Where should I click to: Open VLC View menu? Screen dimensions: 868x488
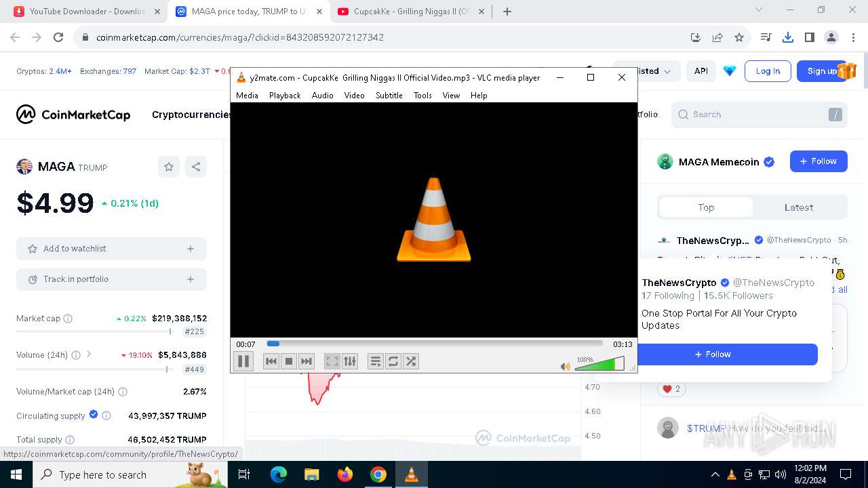pyautogui.click(x=451, y=96)
